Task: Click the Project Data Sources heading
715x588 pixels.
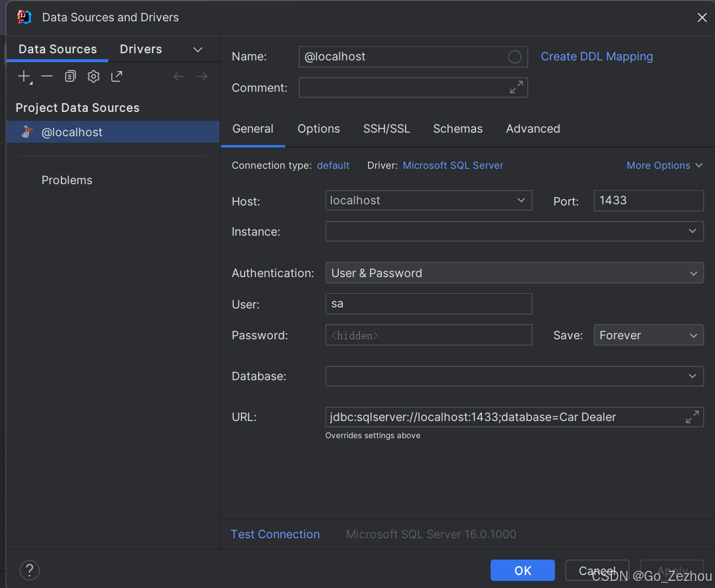Action: [x=78, y=108]
